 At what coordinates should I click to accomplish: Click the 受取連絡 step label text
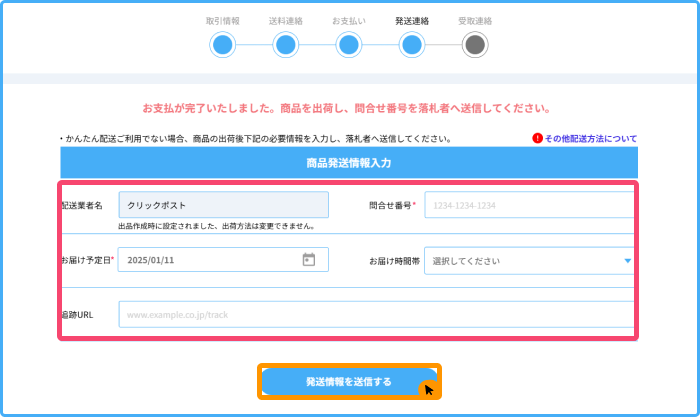(475, 20)
